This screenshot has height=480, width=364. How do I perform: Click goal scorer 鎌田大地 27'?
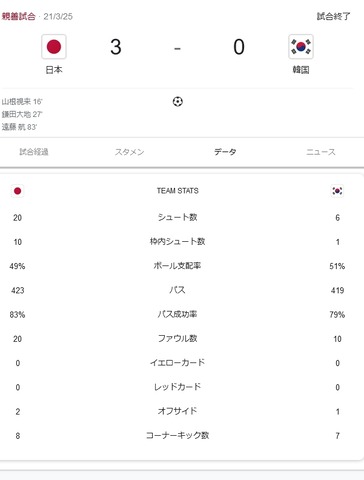[x=22, y=114]
